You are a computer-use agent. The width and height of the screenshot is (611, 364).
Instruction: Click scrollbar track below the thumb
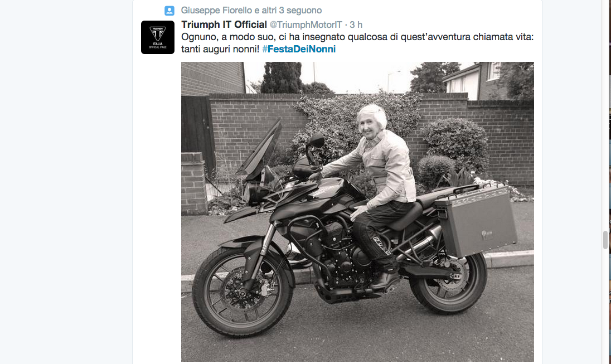point(605,307)
